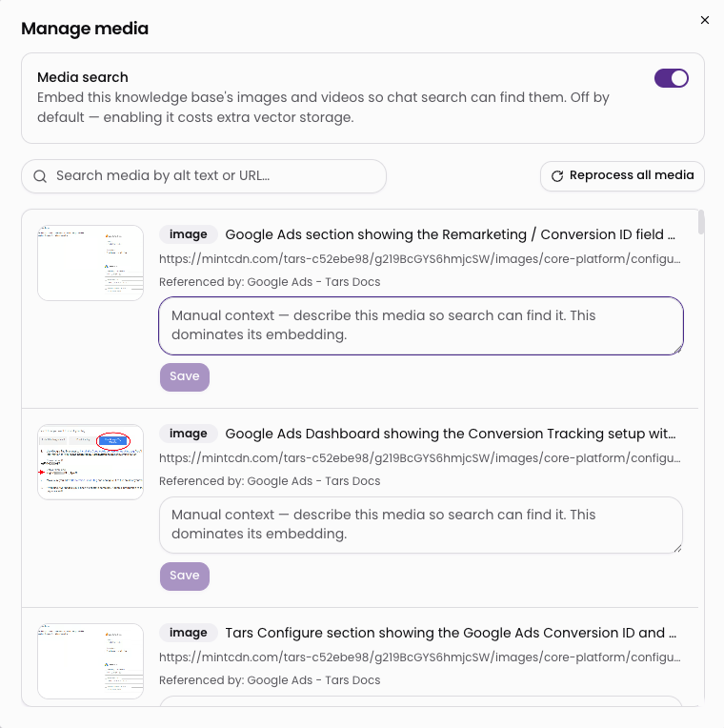This screenshot has width=724, height=728.
Task: Click 'Referenced by' text of Remarketing image
Action: pyautogui.click(x=270, y=282)
